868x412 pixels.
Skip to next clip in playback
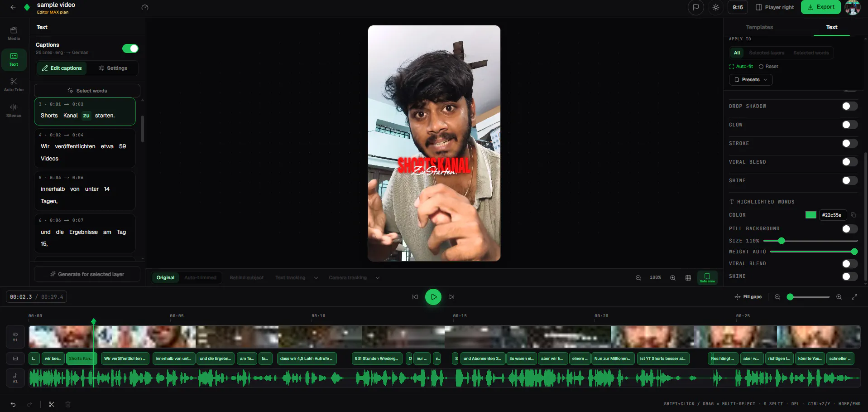pyautogui.click(x=451, y=297)
